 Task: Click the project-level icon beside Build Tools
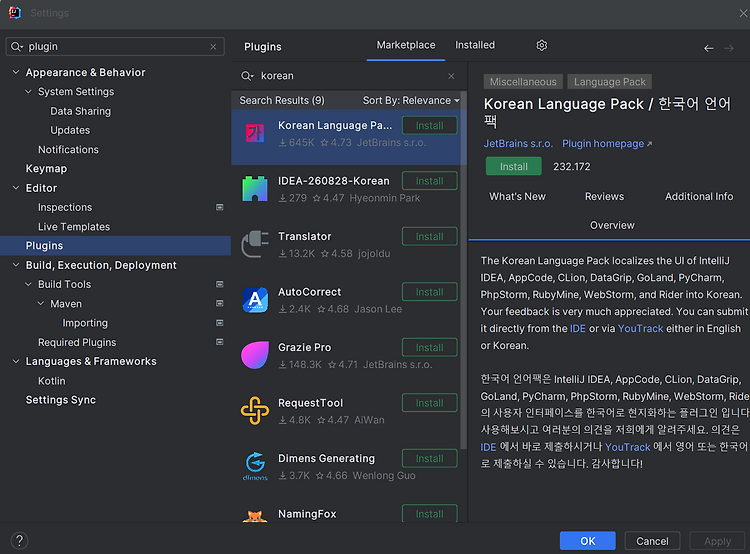pyautogui.click(x=220, y=284)
